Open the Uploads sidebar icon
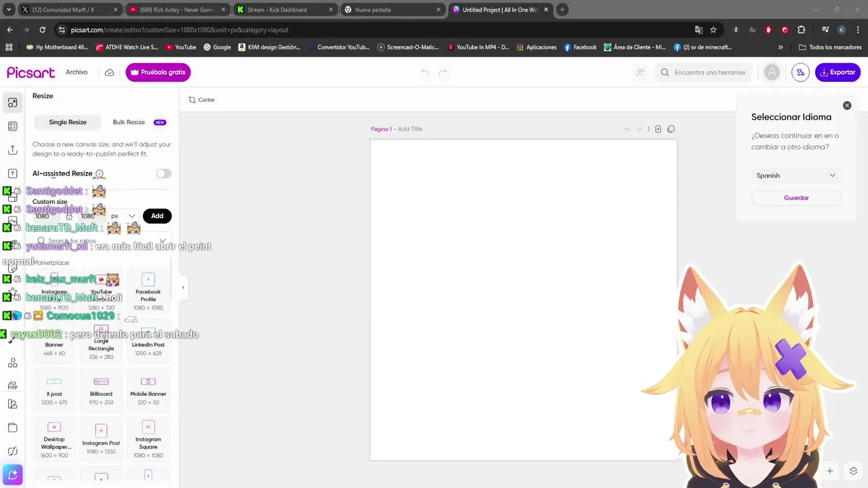868x488 pixels. (12, 150)
